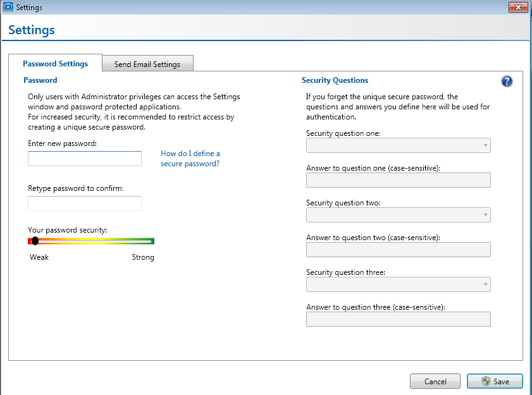This screenshot has height=395, width=532.
Task: Click the UAC shield icon on the Save button
Action: point(486,381)
